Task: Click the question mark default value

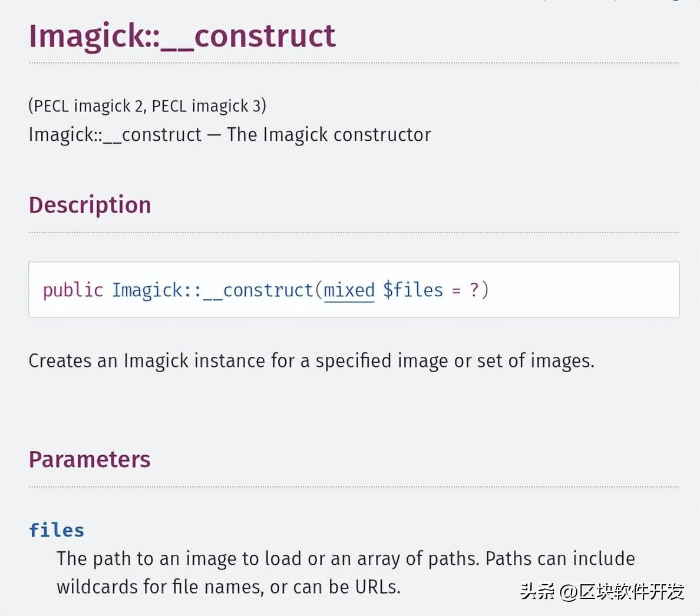Action: 474,290
